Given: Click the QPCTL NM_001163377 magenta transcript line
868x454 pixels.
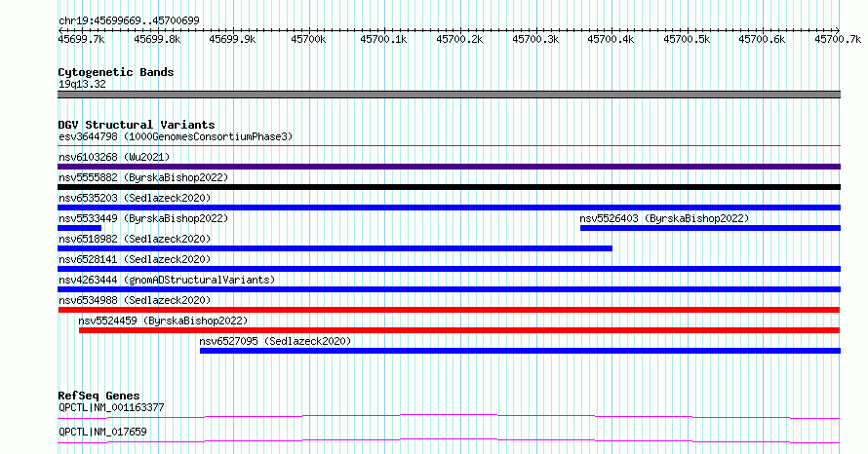Looking at the screenshot, I should 449,416.
